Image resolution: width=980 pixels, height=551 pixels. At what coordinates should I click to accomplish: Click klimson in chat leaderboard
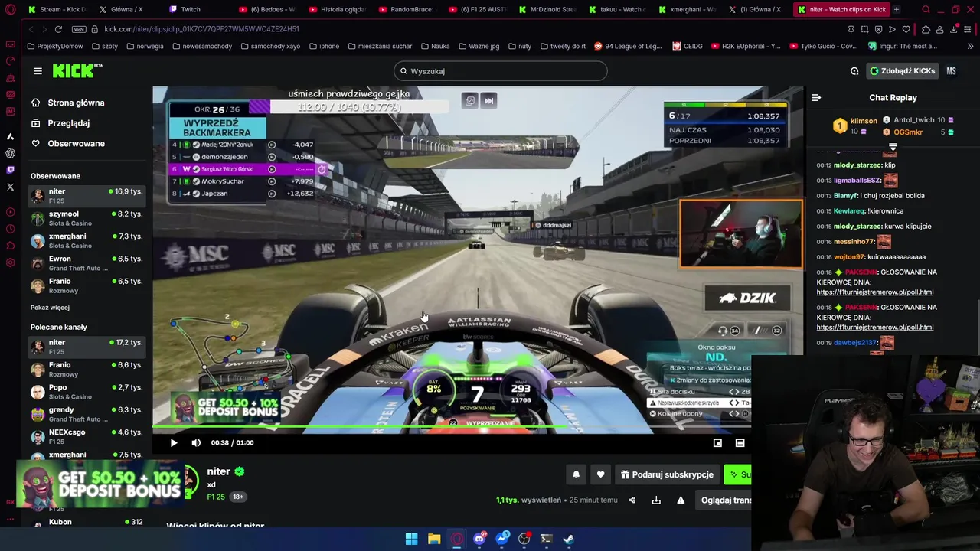point(864,121)
